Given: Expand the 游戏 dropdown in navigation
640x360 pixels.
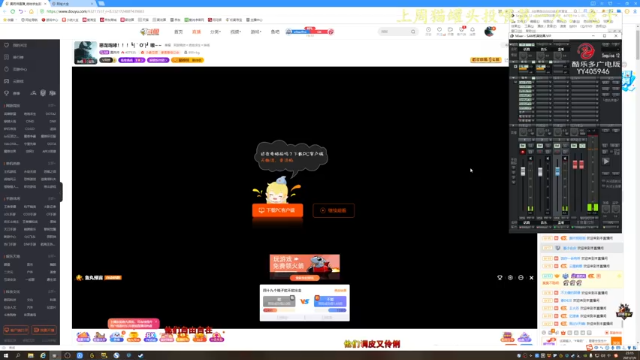Looking at the screenshot, I should (256, 32).
